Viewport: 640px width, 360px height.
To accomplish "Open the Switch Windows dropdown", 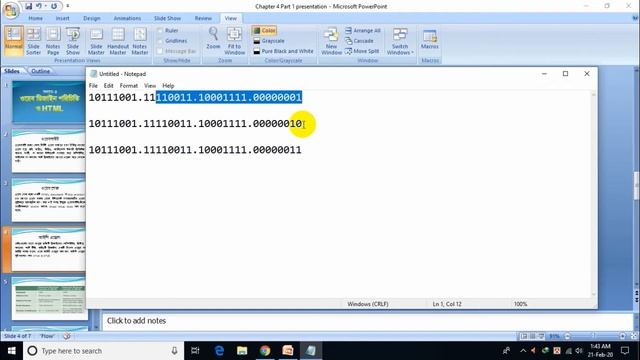I will pyautogui.click(x=400, y=40).
